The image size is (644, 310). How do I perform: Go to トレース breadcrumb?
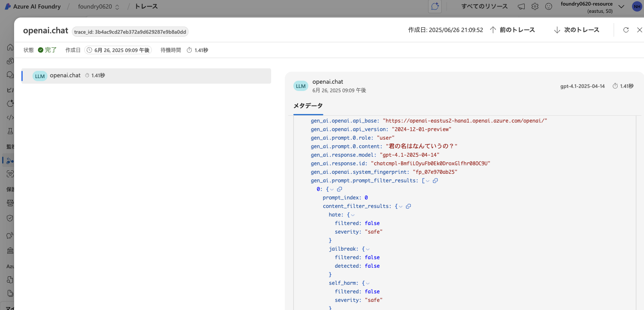coord(146,6)
